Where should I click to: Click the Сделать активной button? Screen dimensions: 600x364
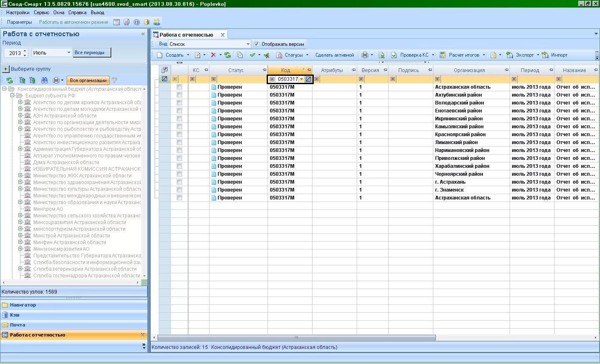[335, 55]
